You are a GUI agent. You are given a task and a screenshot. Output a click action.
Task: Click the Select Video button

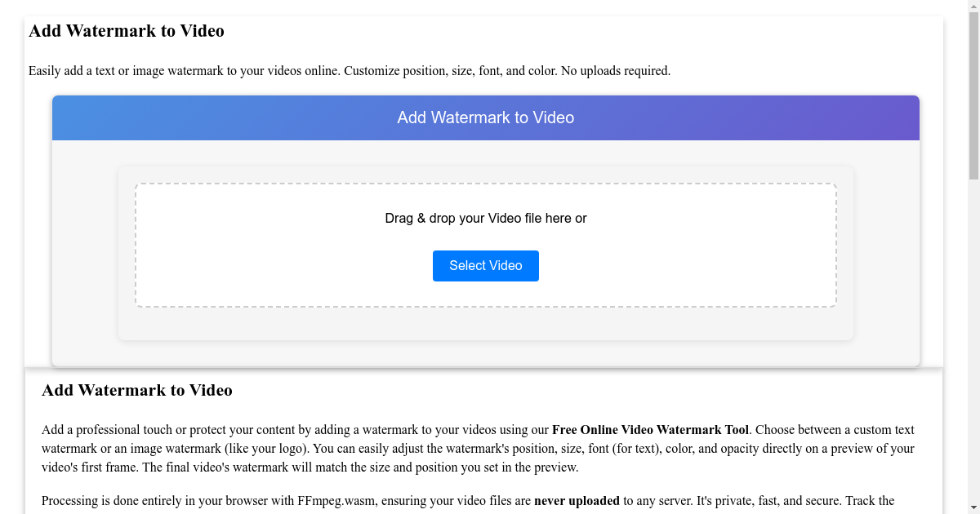(485, 265)
